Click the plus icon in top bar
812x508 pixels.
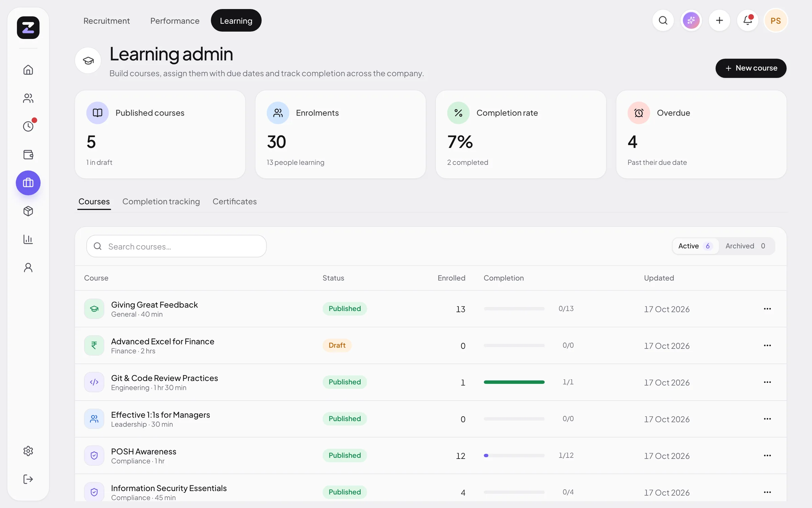click(x=719, y=21)
